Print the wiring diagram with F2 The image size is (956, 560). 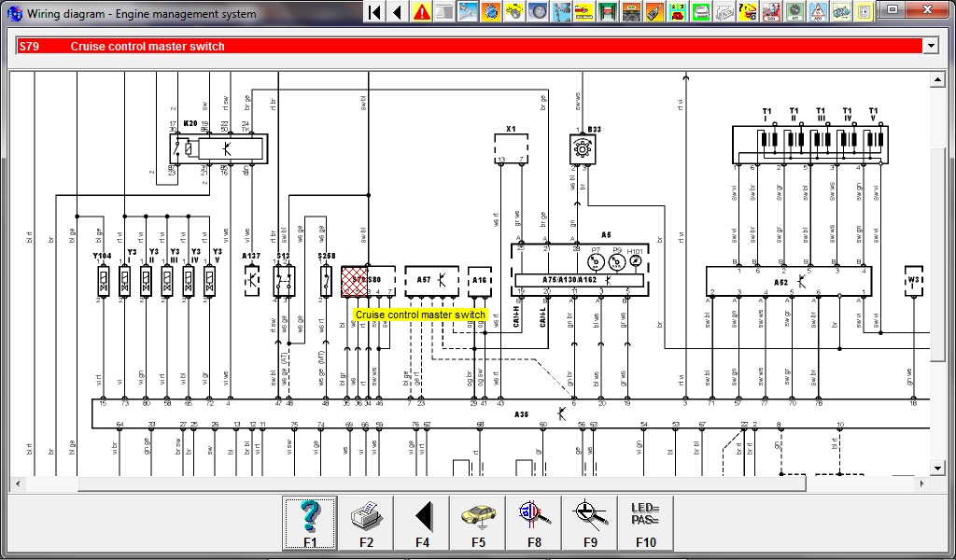click(366, 523)
